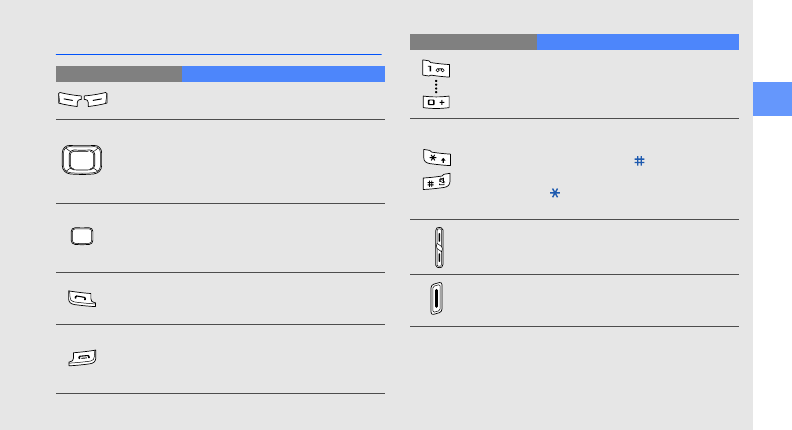Click the number 1 voicemail key icon
Screen dimensions: 792x430
tap(436, 68)
